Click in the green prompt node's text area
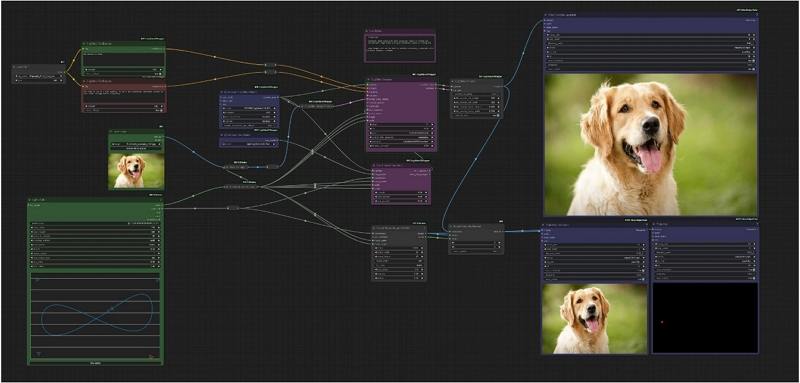Image resolution: width=800 pixels, height=383 pixels. click(123, 60)
